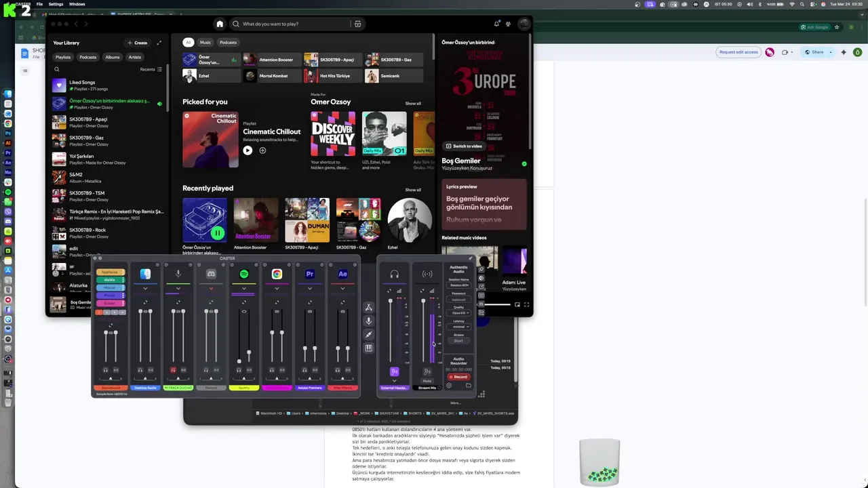Expand Desktop Audio channel chevron
The width and height of the screenshot is (868, 488).
click(x=145, y=289)
